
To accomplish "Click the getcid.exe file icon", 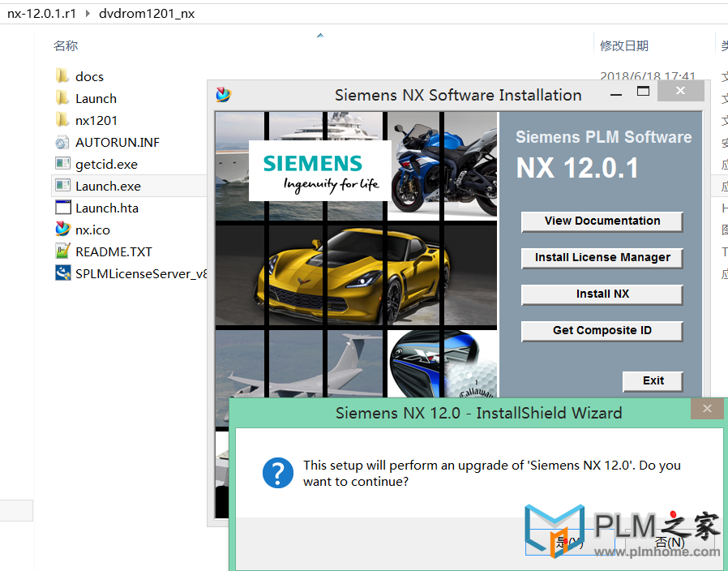I will pyautogui.click(x=62, y=164).
